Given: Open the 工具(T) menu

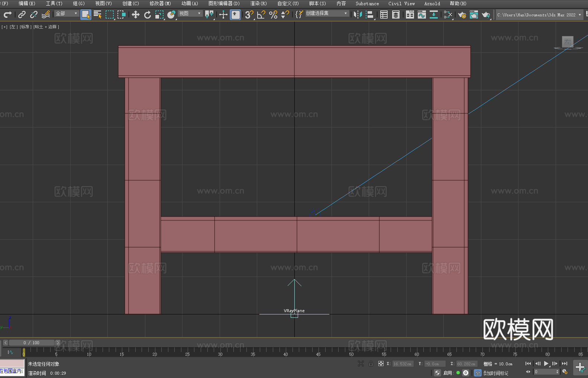Looking at the screenshot, I should point(54,3).
